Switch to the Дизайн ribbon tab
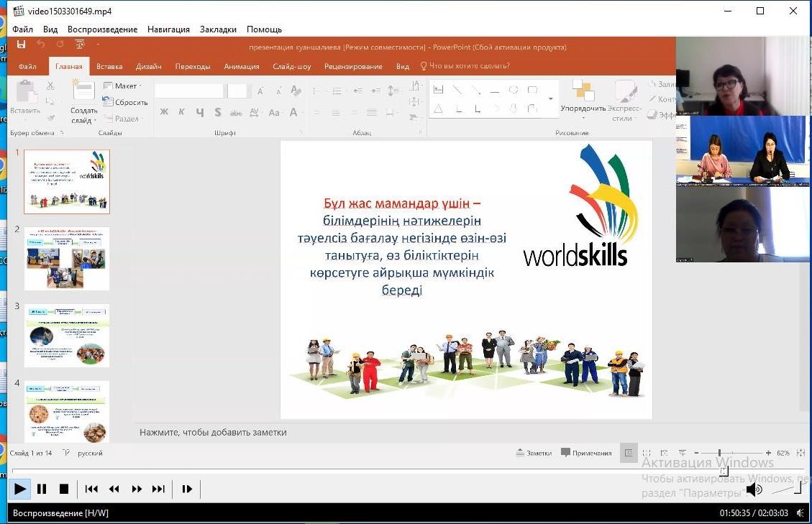This screenshot has height=524, width=812. 149,66
